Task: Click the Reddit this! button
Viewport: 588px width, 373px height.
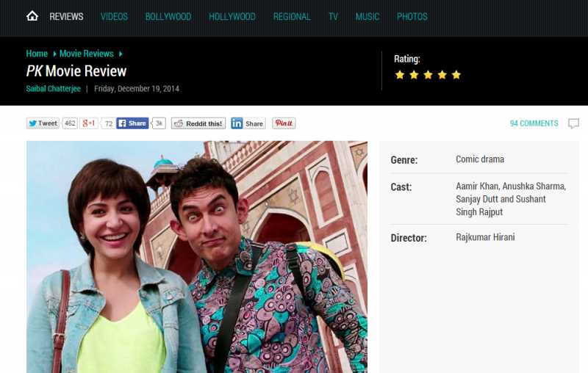Action: tap(198, 123)
